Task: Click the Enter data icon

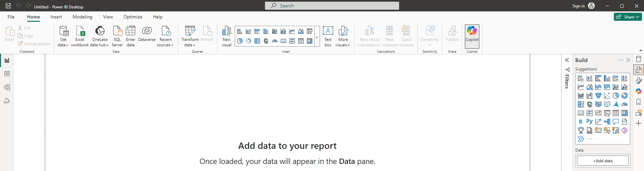Action: (130, 31)
